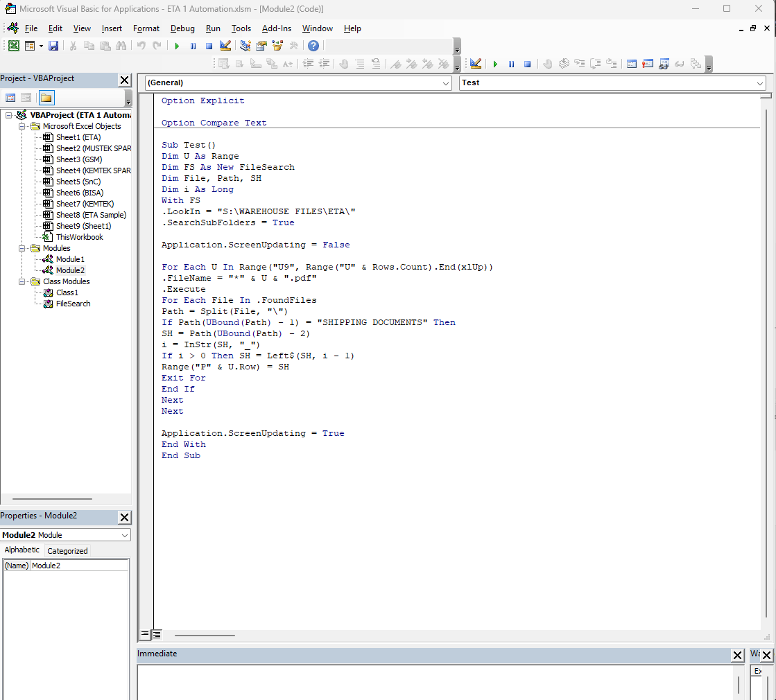The width and height of the screenshot is (776, 700).
Task: Open the Immediate Window icon on Debug toolbar
Action: click(647, 64)
